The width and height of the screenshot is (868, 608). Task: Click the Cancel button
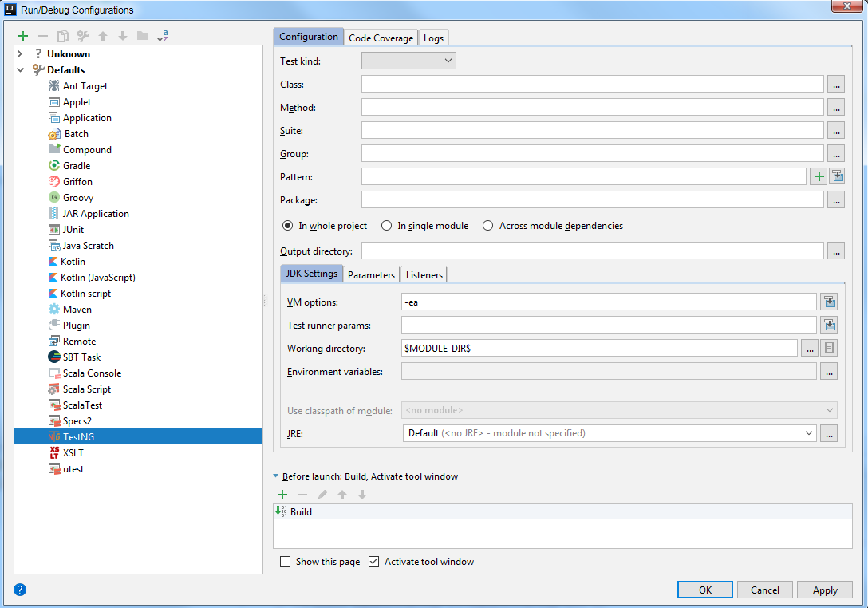[x=764, y=590]
